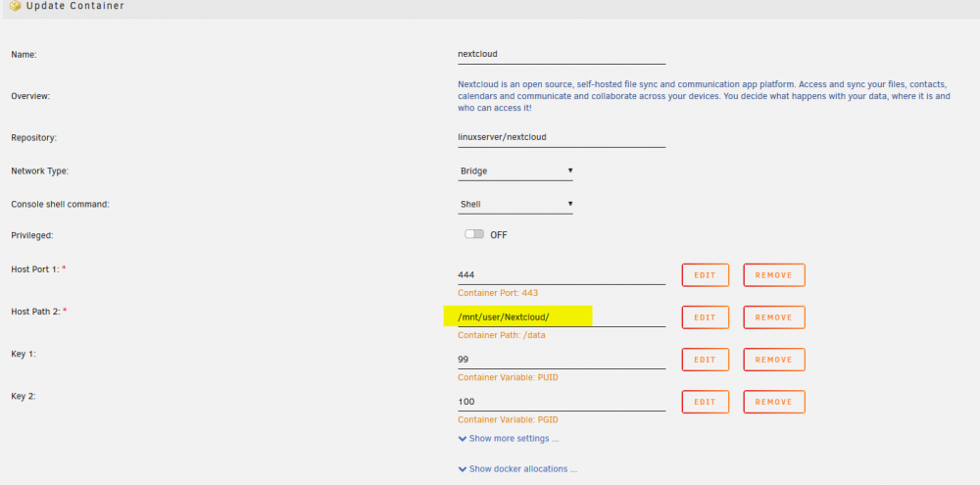Image resolution: width=980 pixels, height=485 pixels.
Task: Click the Privileged label
Action: (32, 235)
